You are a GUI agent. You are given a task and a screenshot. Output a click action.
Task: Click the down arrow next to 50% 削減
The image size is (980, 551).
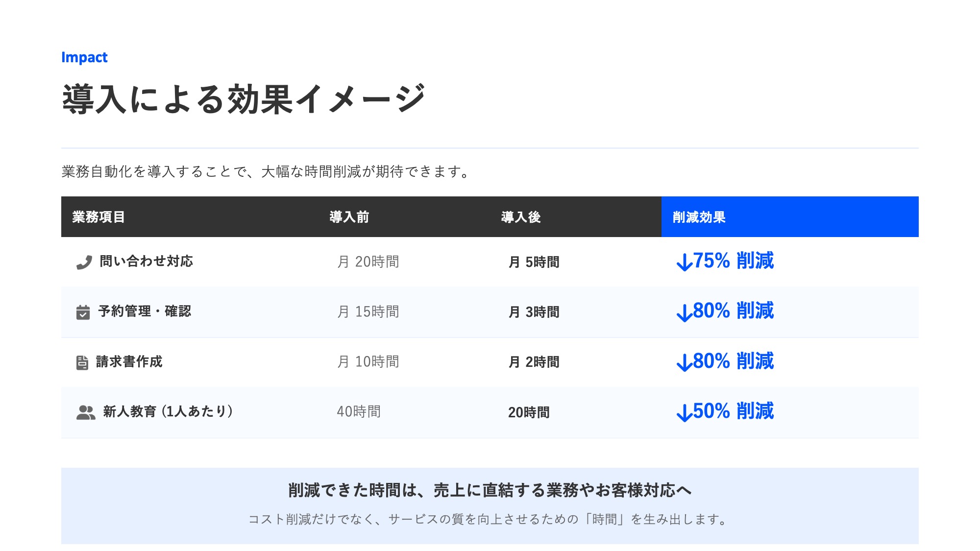pos(684,412)
